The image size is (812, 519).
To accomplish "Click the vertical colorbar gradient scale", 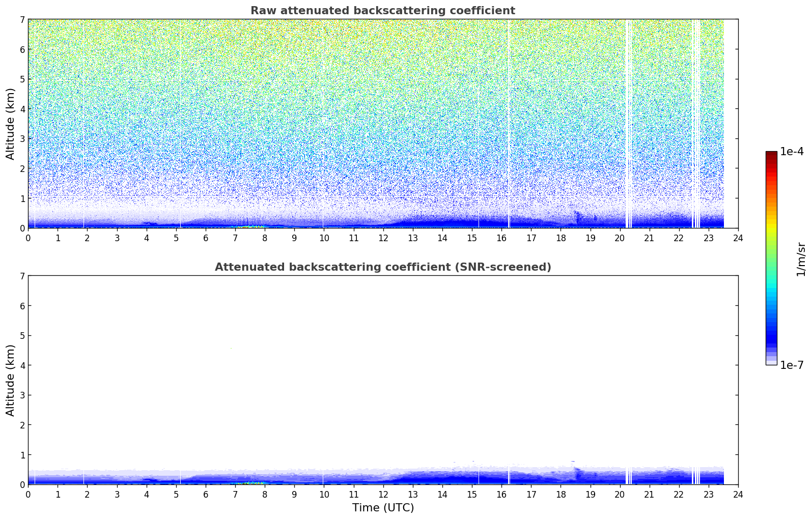I will (771, 258).
